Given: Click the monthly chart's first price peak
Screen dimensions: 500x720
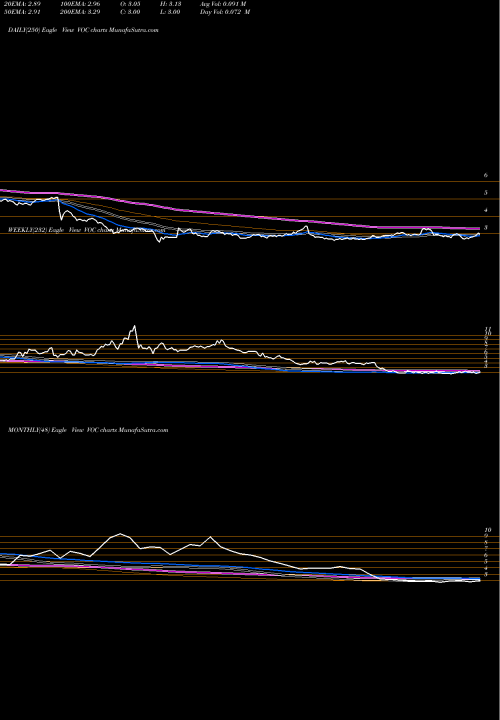Looking at the screenshot, I should pyautogui.click(x=120, y=534).
